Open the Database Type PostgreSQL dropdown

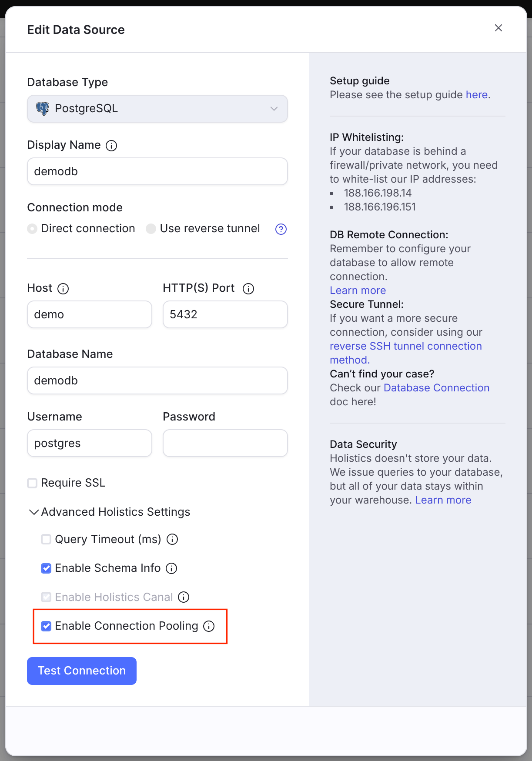click(157, 109)
